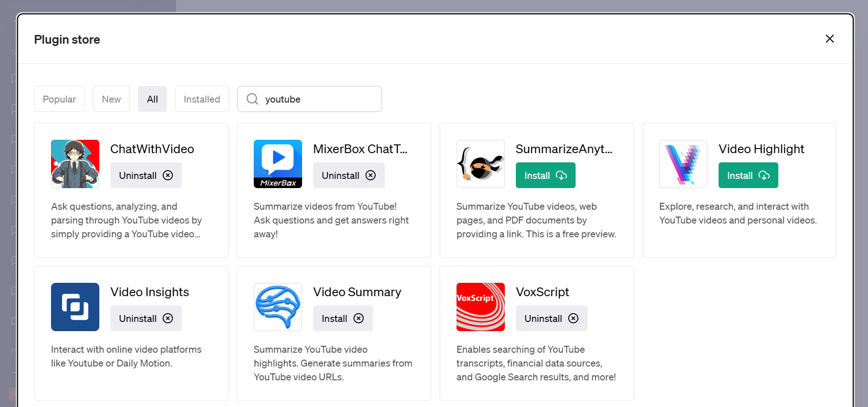Click description 'Summarize YouTube videos, web pages'
The image size is (868, 407).
[x=536, y=220]
